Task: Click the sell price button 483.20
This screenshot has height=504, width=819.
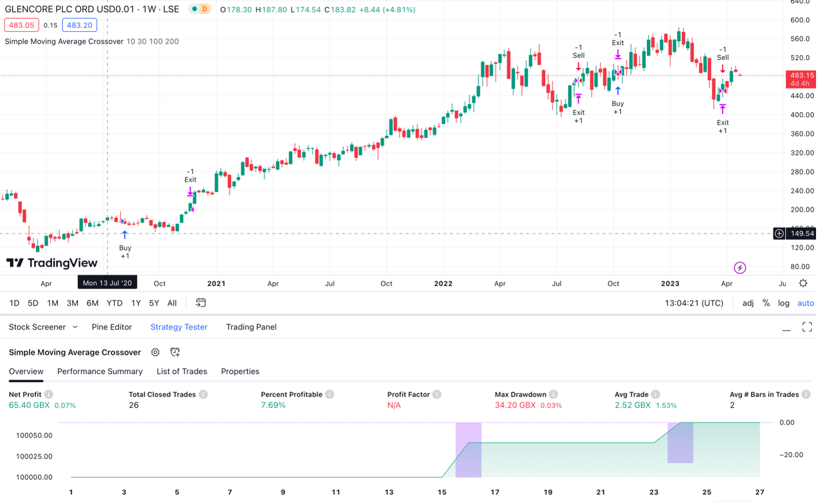Action: pyautogui.click(x=79, y=25)
